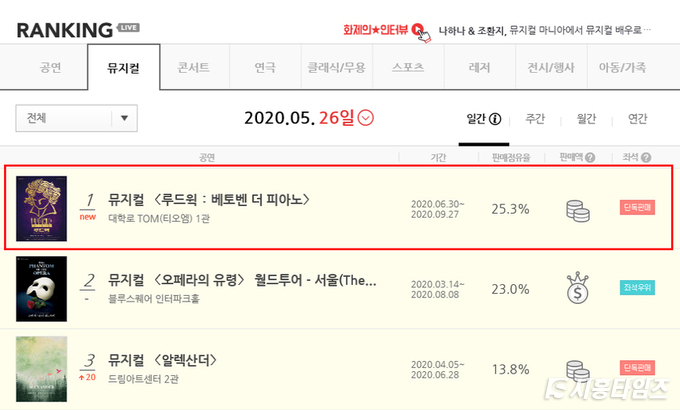680x410 pixels.
Task: Click the LIVE badge next to RANKING
Action: pos(128,27)
